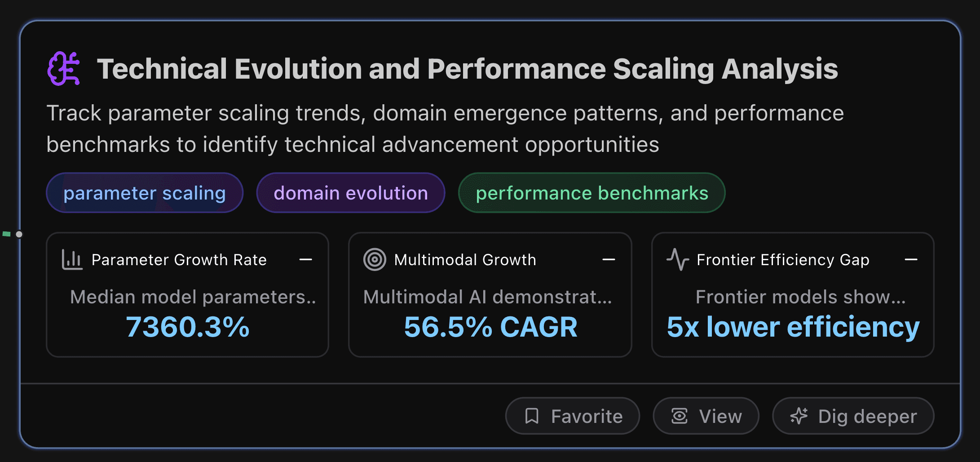Collapse the Multimodal Growth metric card
Screen dimensions: 980x462
[609, 259]
